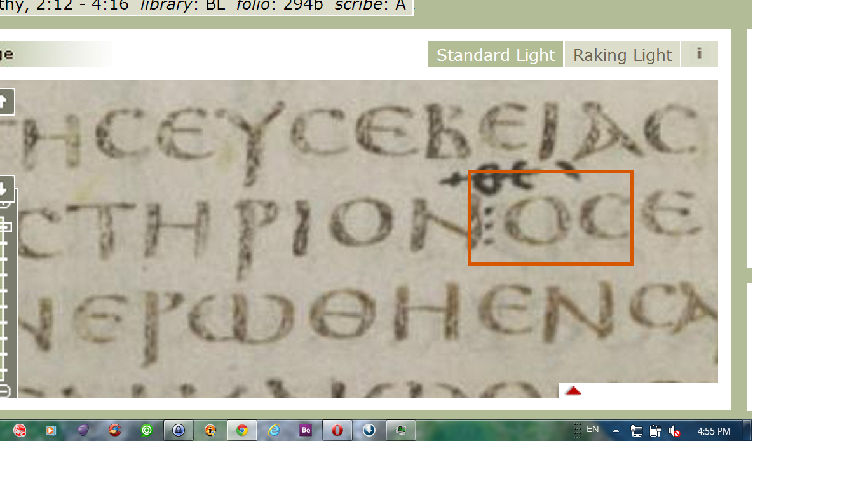
Task: Open the BQ app in the taskbar
Action: pos(306,430)
